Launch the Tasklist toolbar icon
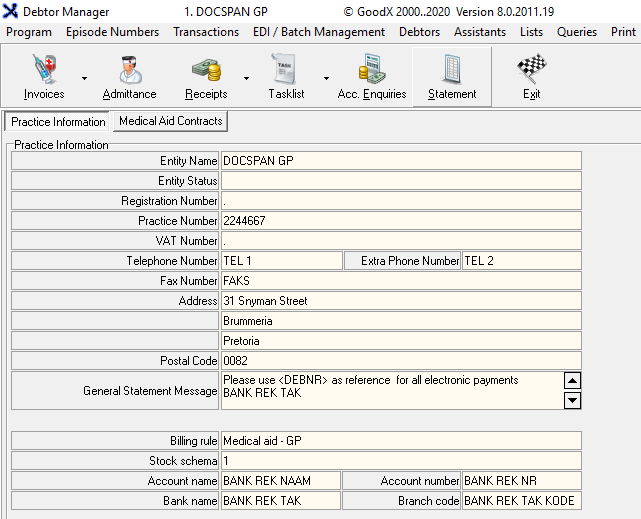The image size is (641, 519). (x=290, y=72)
